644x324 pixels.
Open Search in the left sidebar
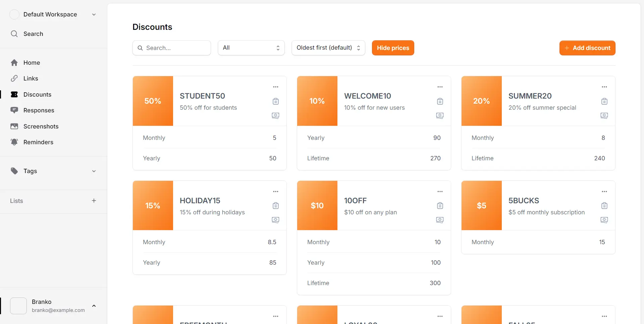33,34
